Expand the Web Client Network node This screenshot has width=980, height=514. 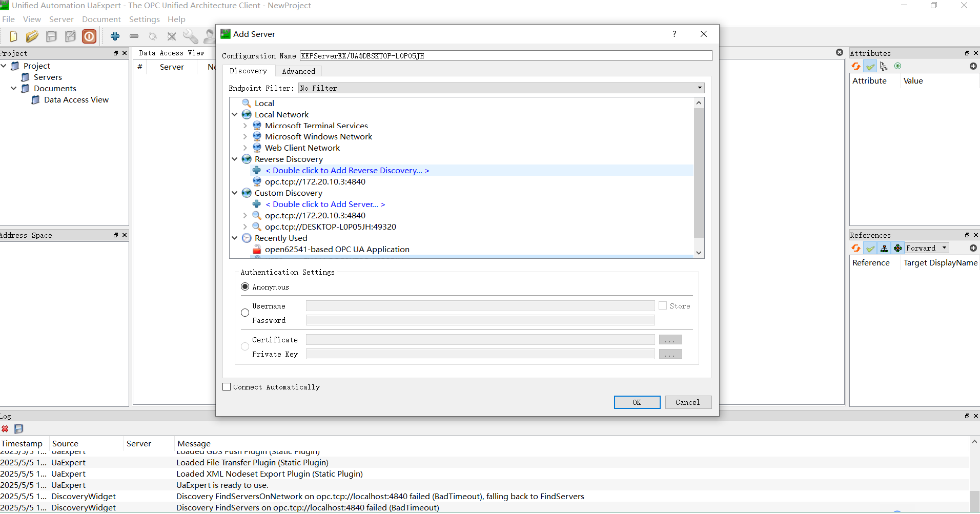245,148
